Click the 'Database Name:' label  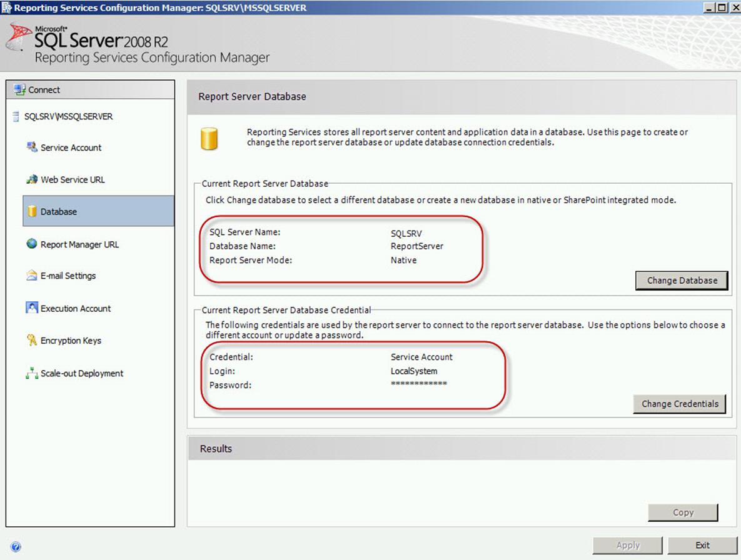243,246
